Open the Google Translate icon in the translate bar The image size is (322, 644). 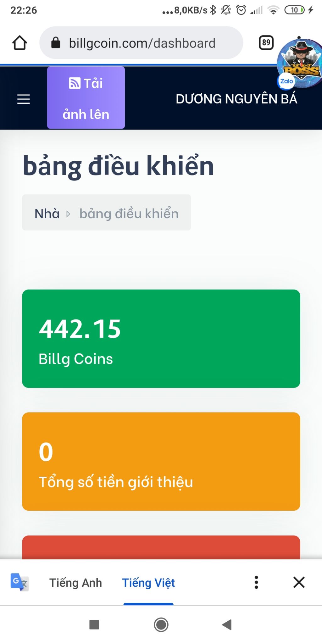[x=19, y=582]
